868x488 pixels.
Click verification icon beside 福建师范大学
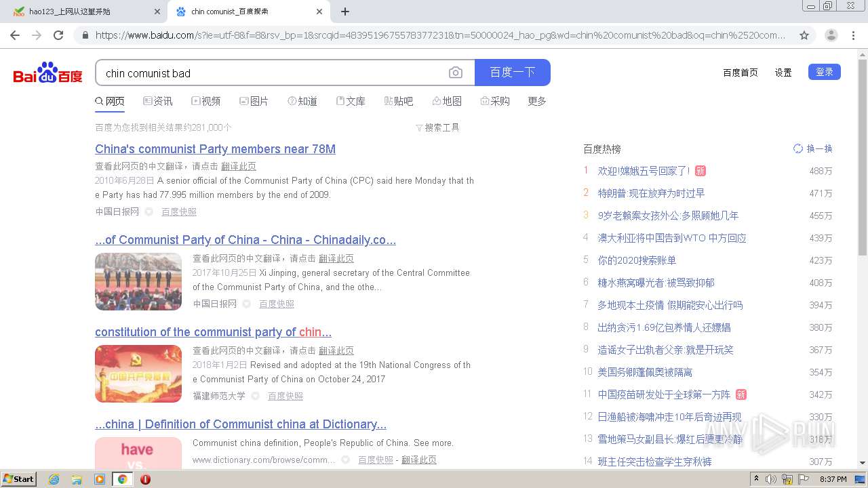point(255,396)
